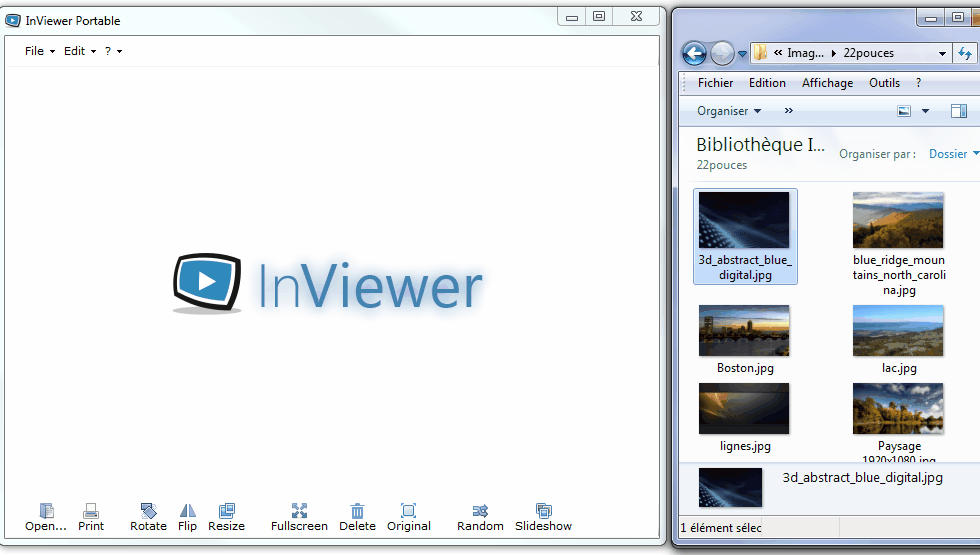Click the Delete trash icon in InViewer
Viewport: 980px width, 555px height.
click(x=358, y=511)
